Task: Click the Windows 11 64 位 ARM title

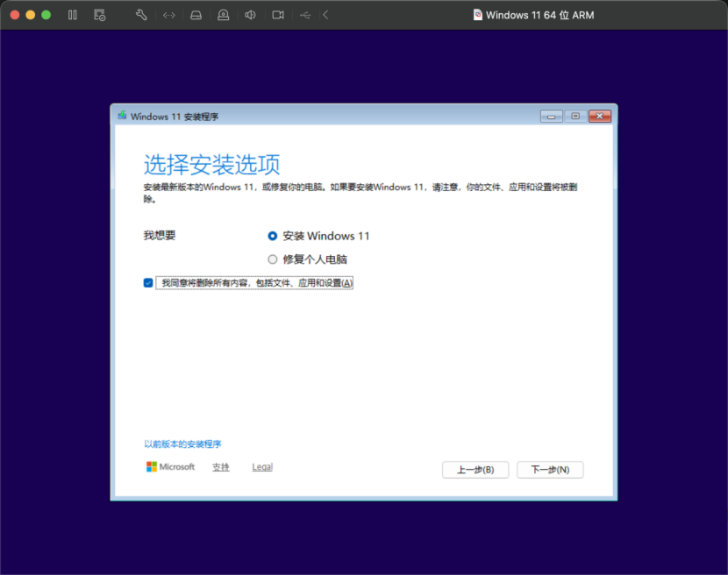Action: [540, 15]
